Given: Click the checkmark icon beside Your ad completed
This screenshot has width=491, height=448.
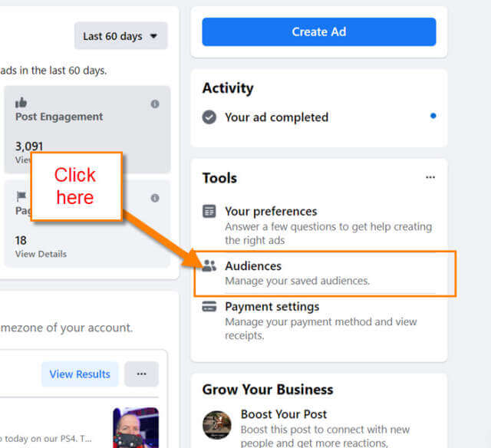Looking at the screenshot, I should tap(209, 117).
